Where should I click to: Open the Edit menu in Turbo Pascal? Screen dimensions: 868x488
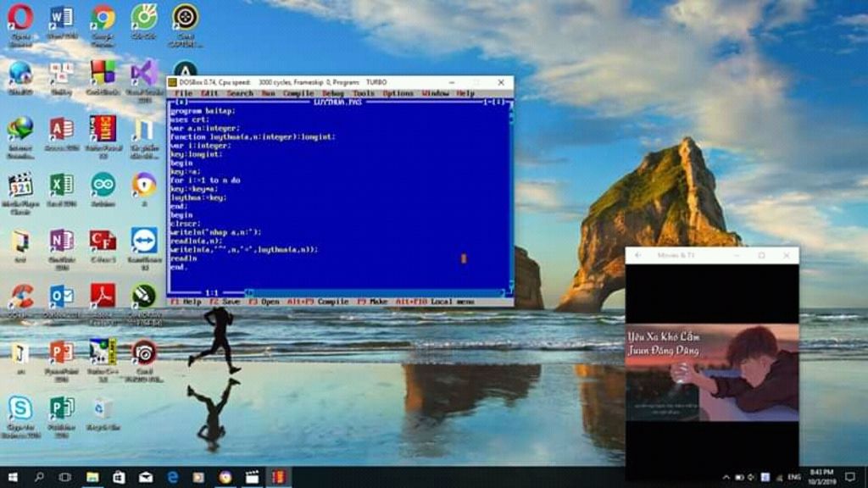coord(210,93)
